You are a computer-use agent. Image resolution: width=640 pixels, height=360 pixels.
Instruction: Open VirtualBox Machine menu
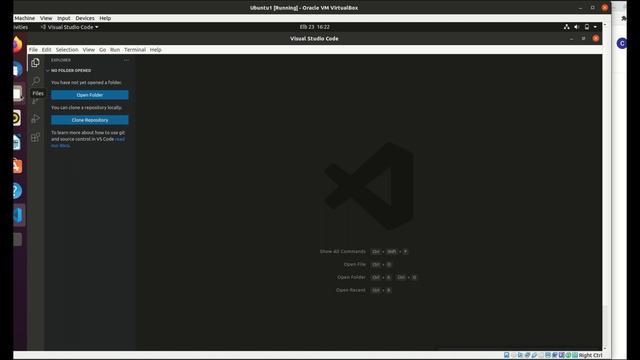[24, 18]
